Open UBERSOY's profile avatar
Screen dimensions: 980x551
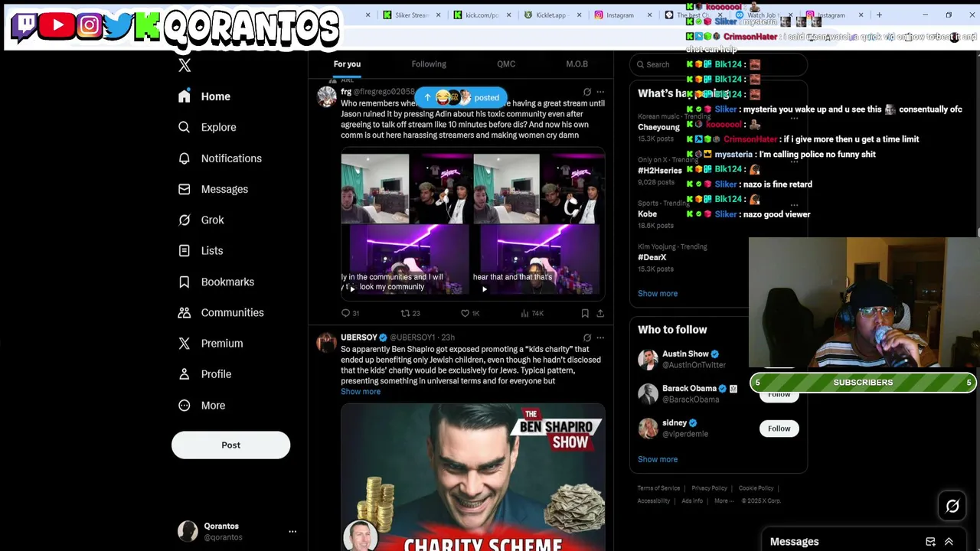point(327,342)
